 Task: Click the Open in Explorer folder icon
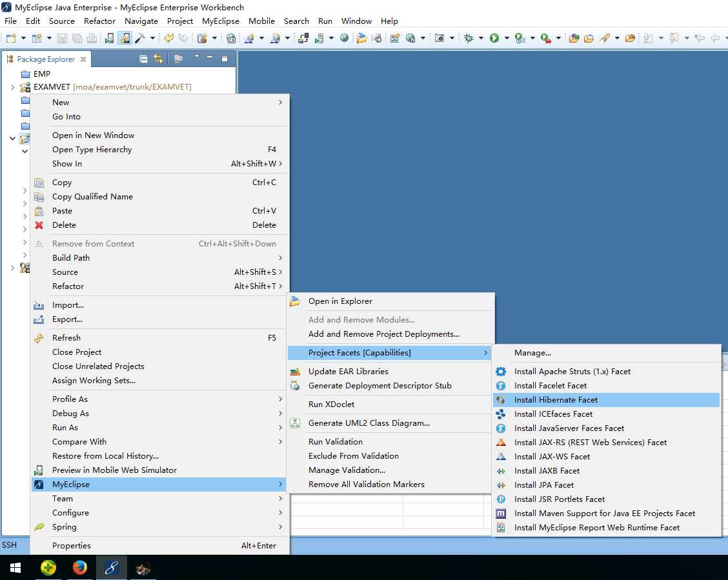295,301
